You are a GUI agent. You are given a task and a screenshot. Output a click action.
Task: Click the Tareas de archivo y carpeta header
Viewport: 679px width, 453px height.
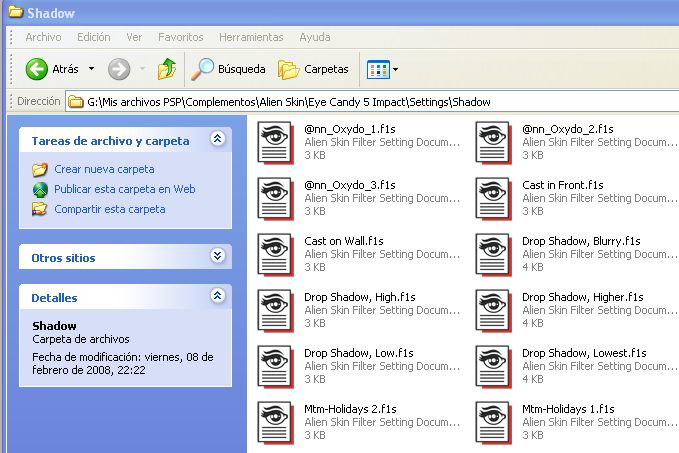pos(110,141)
